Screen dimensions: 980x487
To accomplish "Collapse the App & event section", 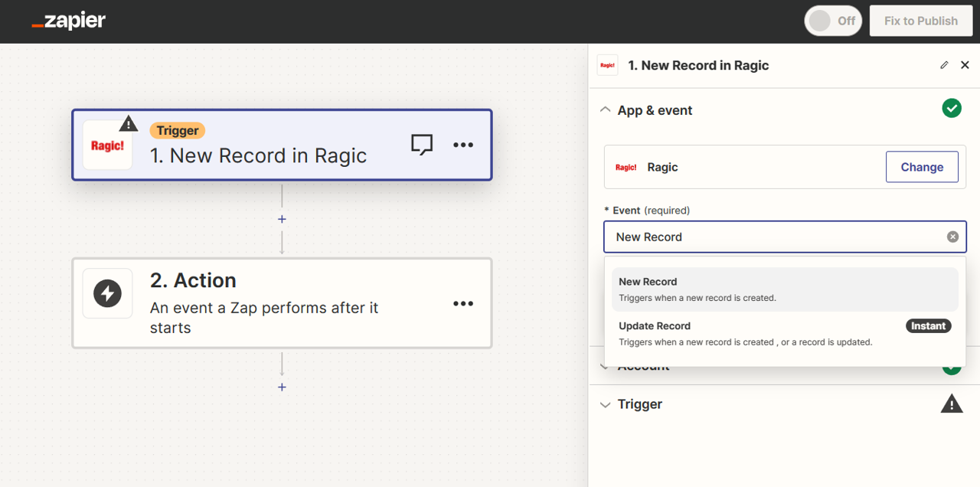I will [x=605, y=110].
